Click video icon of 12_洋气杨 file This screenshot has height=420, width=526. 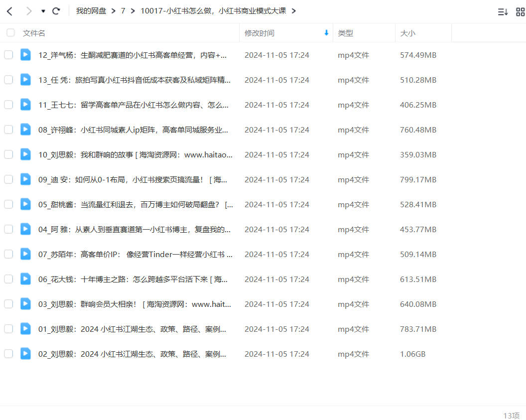click(25, 54)
